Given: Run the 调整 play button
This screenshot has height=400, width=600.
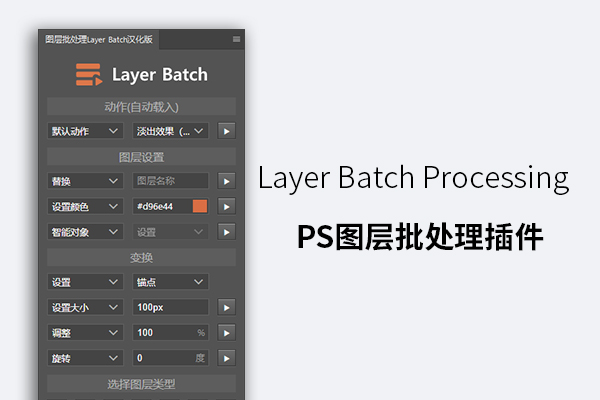Looking at the screenshot, I should pos(226,332).
